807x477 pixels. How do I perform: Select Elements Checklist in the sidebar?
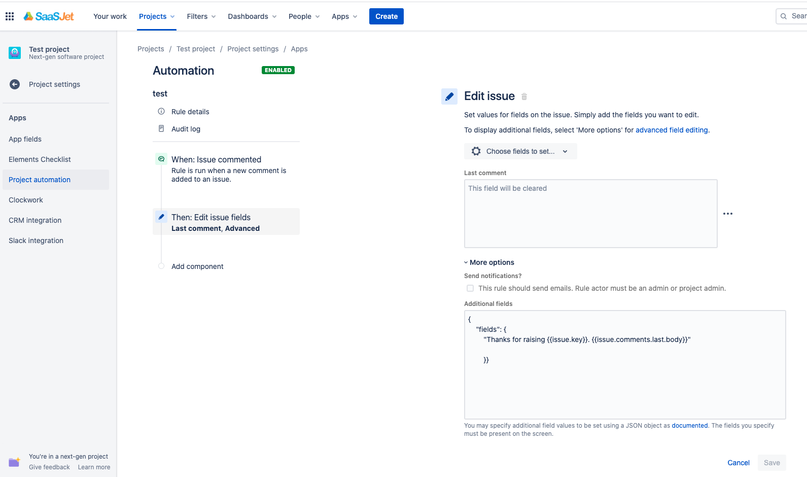coord(40,160)
